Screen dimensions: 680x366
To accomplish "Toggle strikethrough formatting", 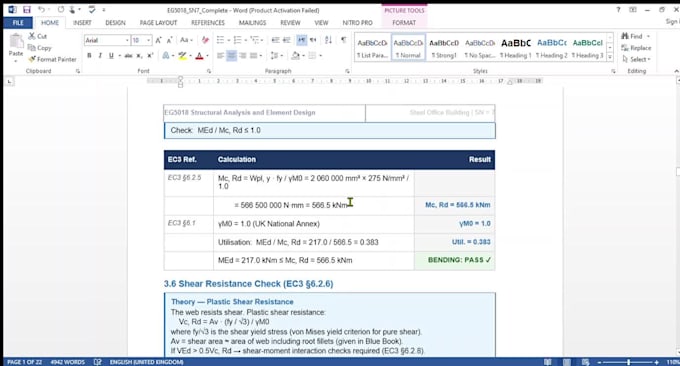I will [128, 56].
